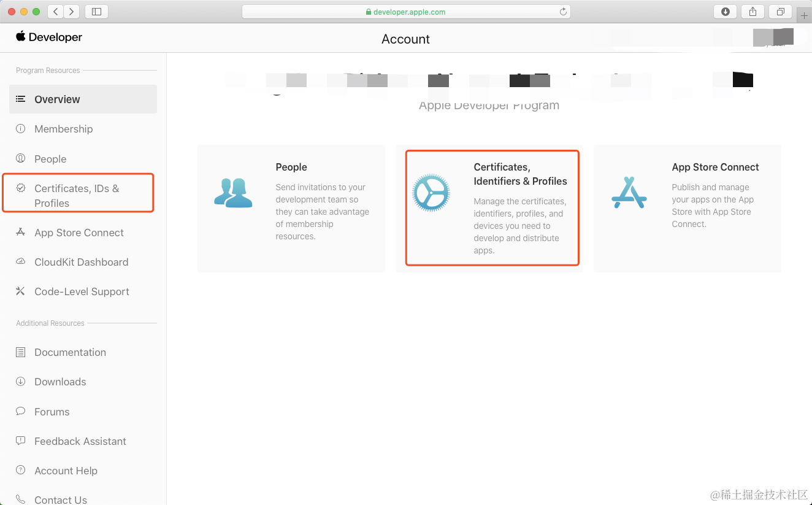Click Certificates, Identifiers & Profiles card title
The height and width of the screenshot is (505, 812).
pos(520,174)
